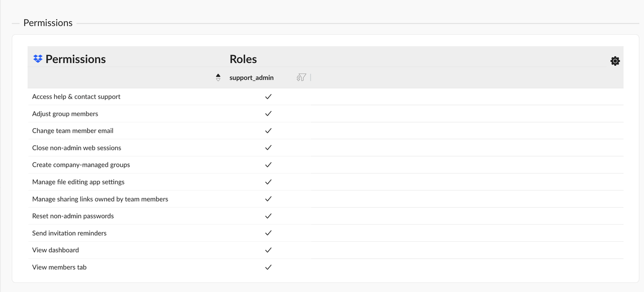Select the Create company-managed groups row

point(81,165)
